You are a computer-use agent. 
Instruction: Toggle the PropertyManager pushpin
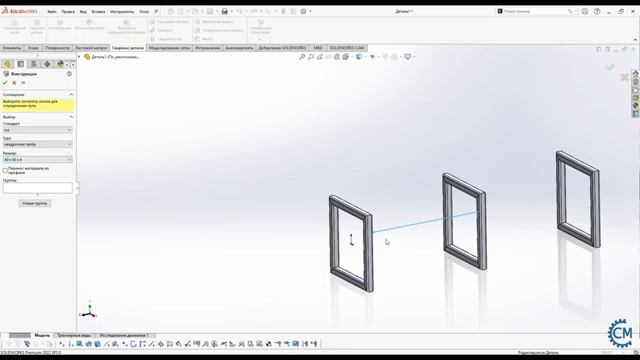click(23, 83)
